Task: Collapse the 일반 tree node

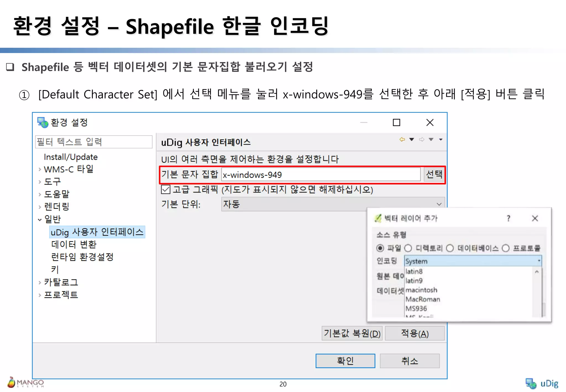Action: coord(40,219)
